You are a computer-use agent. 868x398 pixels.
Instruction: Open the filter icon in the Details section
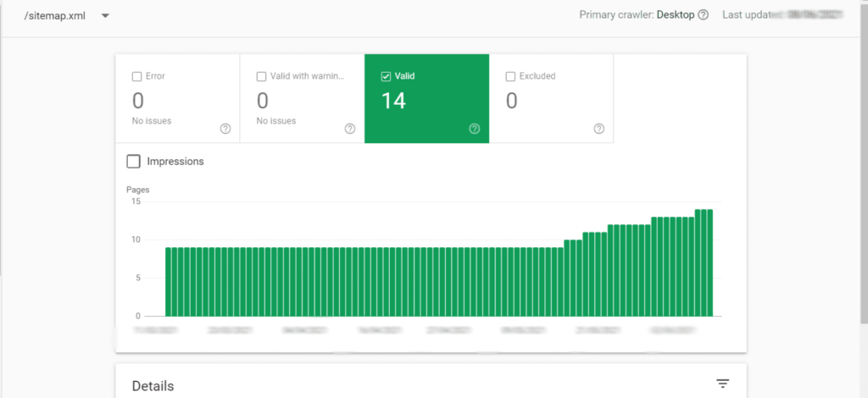[x=722, y=384]
